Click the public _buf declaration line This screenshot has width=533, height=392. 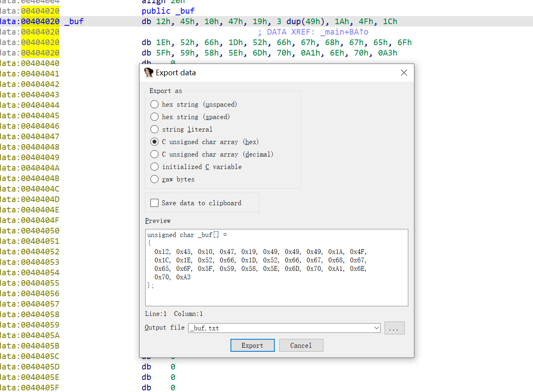[x=168, y=11]
